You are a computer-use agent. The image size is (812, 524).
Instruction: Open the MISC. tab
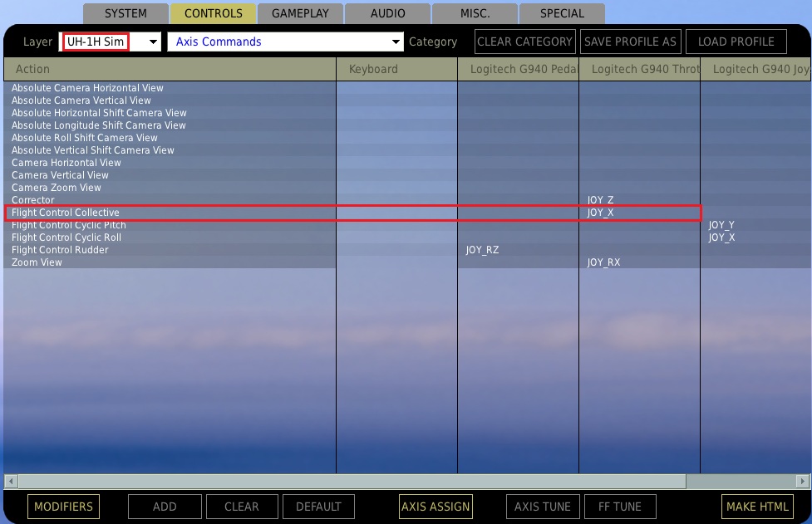click(x=475, y=13)
